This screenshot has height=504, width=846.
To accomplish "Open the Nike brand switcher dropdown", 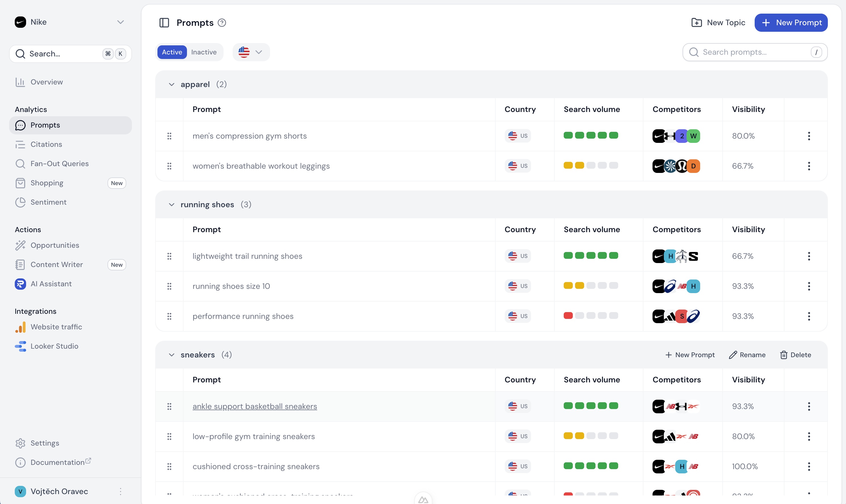I will click(120, 22).
